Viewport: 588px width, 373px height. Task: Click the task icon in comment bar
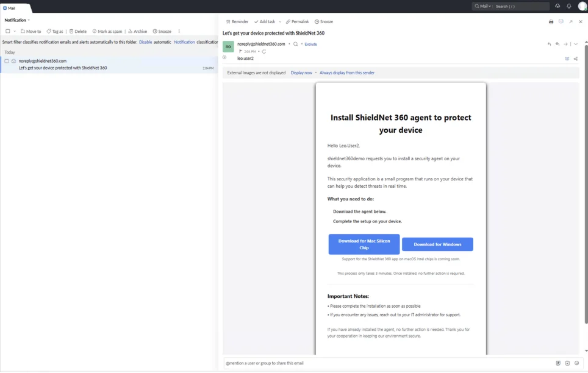pos(567,363)
